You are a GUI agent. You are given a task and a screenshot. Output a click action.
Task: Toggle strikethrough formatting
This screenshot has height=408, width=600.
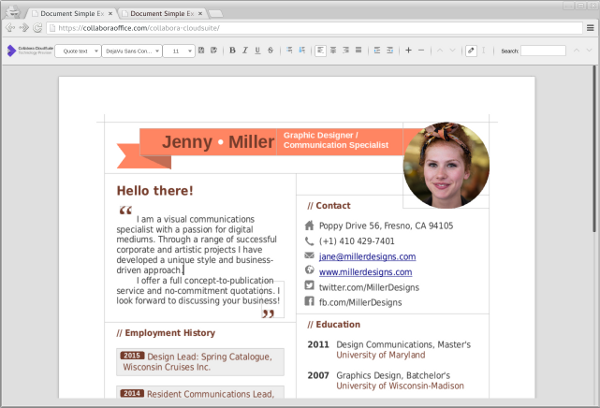point(271,50)
